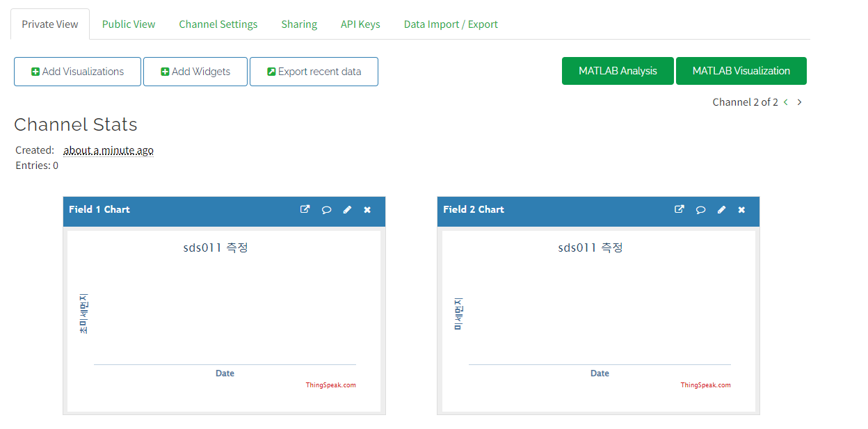The image size is (868, 429).
Task: Click the 'Entries: 0' text
Action: [x=37, y=165]
